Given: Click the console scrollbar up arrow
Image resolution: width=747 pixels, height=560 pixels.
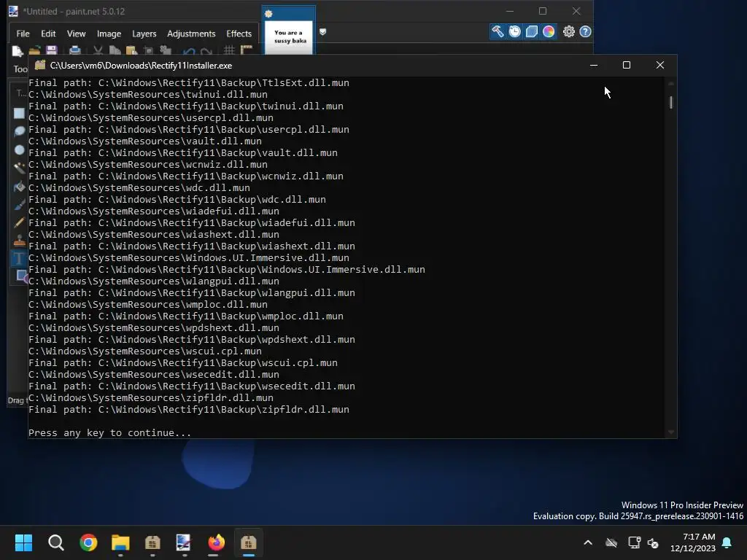Looking at the screenshot, I should click(671, 83).
